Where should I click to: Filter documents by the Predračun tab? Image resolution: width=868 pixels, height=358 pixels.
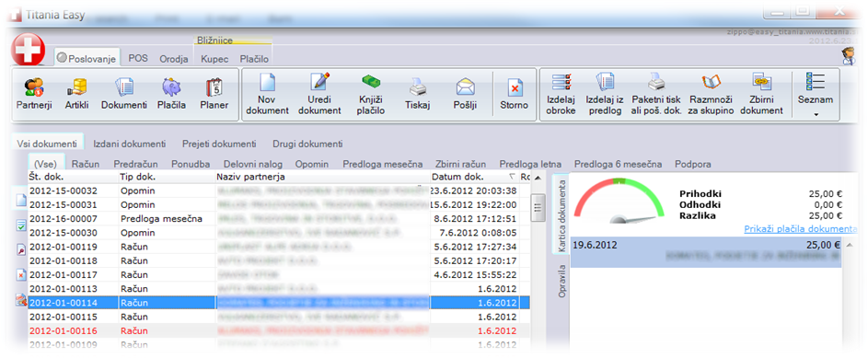click(135, 165)
